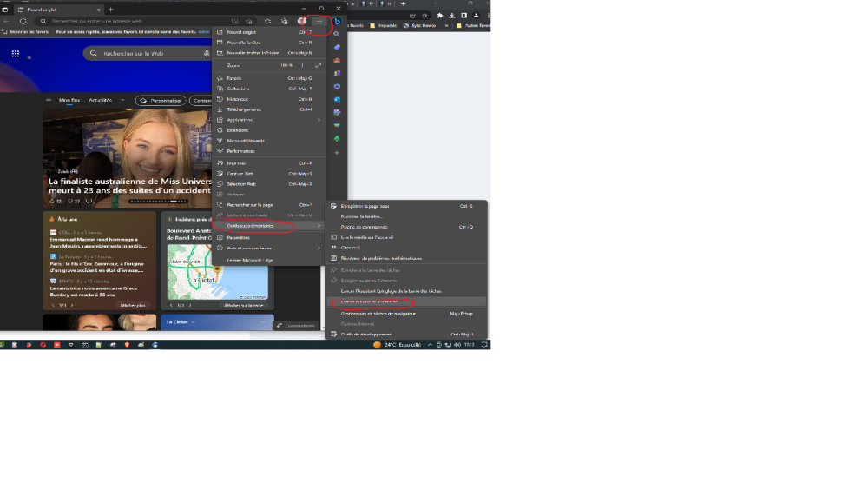Choose Enregistrer la page sous
This screenshot has width=868, height=477.
click(406, 206)
